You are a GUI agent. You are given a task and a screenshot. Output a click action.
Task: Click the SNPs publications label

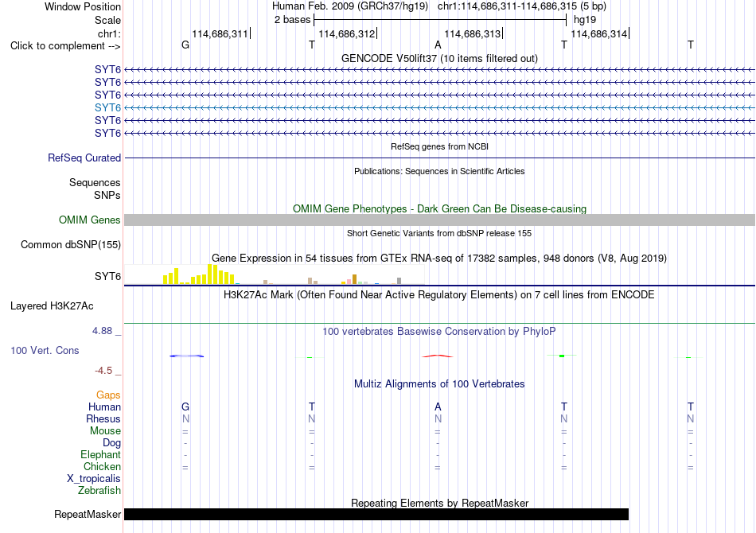click(x=107, y=195)
